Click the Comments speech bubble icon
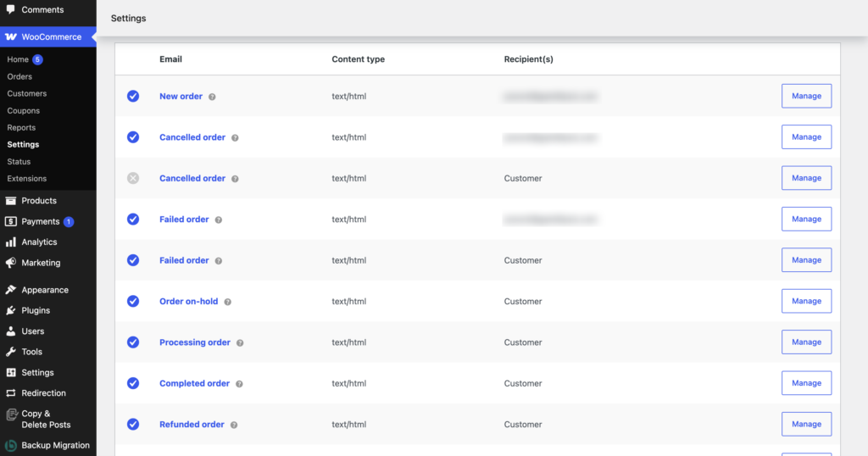This screenshot has height=456, width=868. tap(10, 9)
